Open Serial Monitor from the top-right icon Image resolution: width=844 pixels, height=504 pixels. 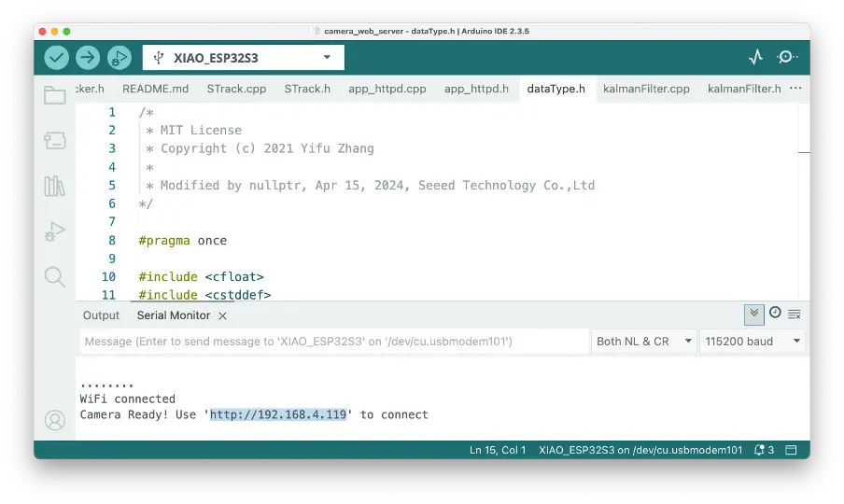tap(786, 58)
